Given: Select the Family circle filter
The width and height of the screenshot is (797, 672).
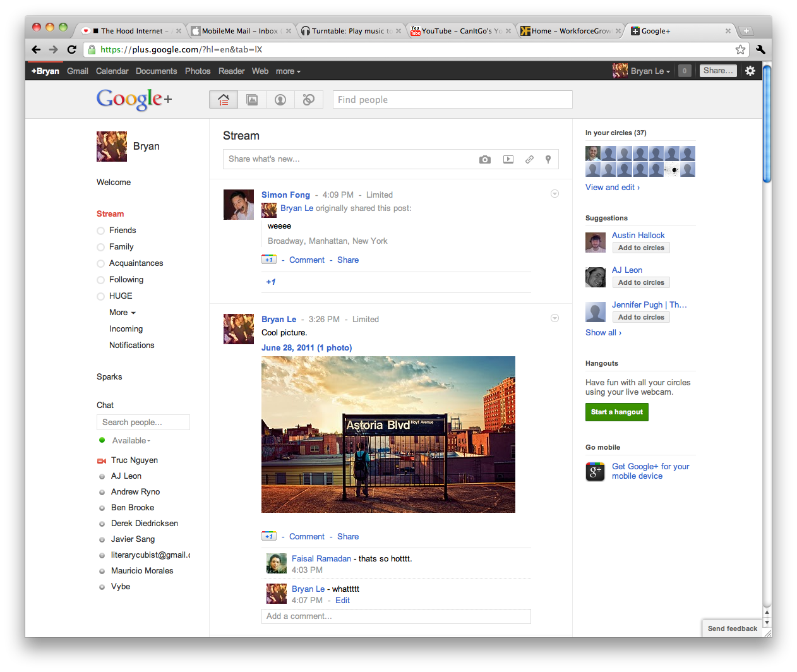Looking at the screenshot, I should (x=100, y=248).
